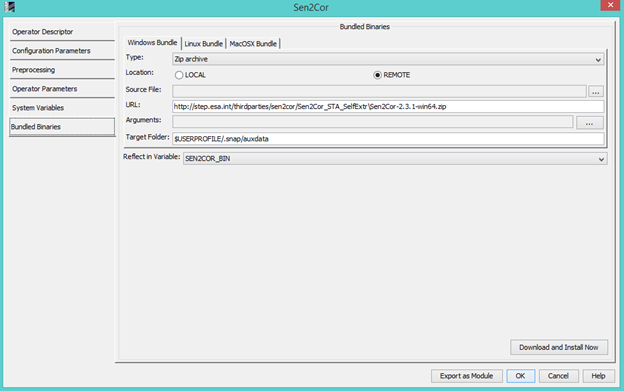Click into the Source File field

379,91
